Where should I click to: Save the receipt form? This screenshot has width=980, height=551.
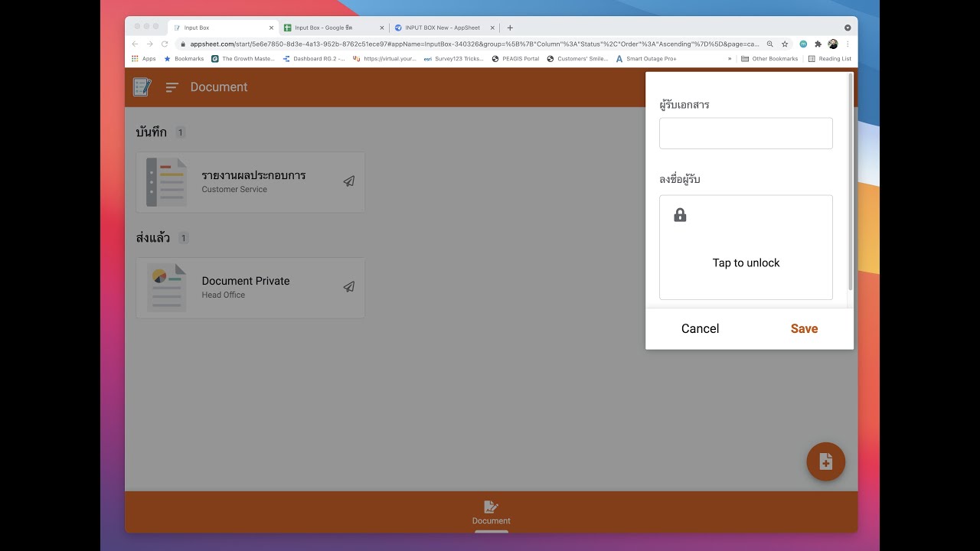[x=804, y=328]
